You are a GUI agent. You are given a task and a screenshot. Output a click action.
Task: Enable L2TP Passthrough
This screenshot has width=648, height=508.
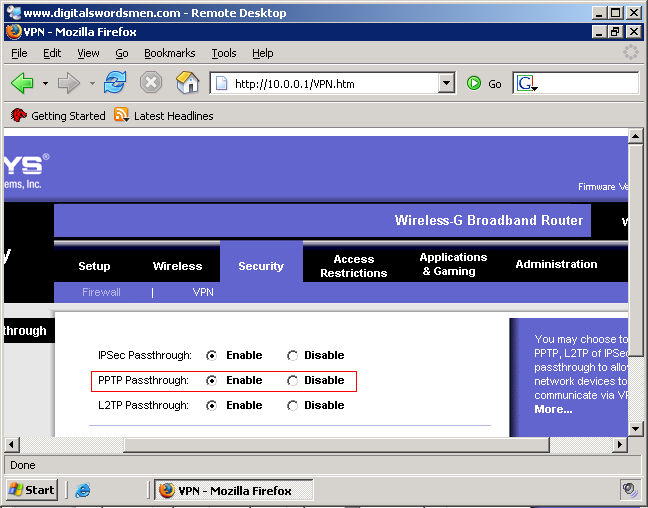point(212,405)
